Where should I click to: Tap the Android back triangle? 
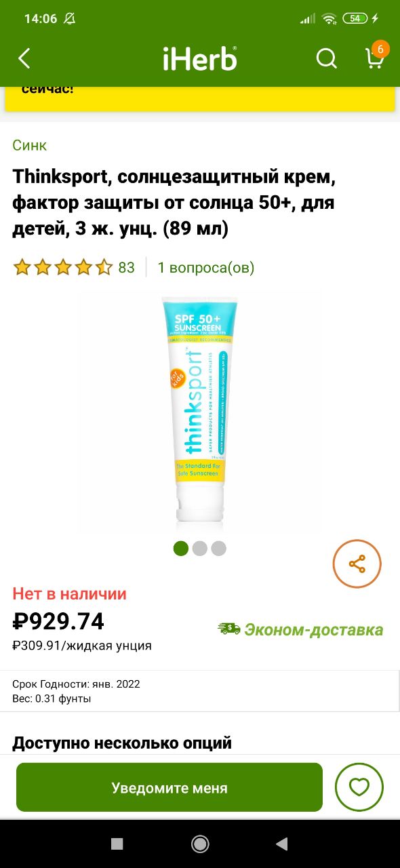tap(282, 844)
